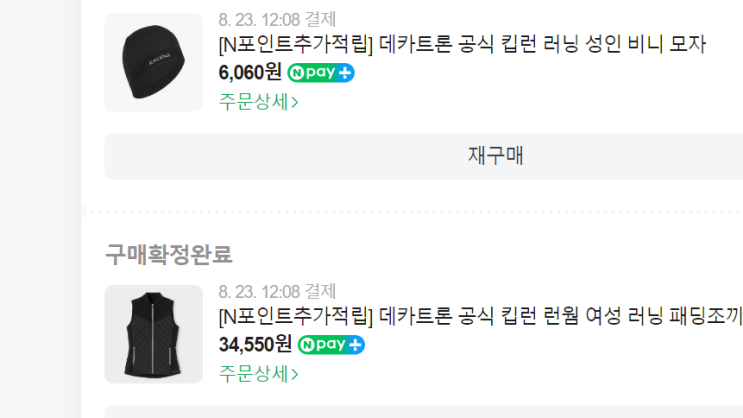Click chevron arrow after padding vest's 주문상세
Screen dimensions: 743x418
coord(295,374)
